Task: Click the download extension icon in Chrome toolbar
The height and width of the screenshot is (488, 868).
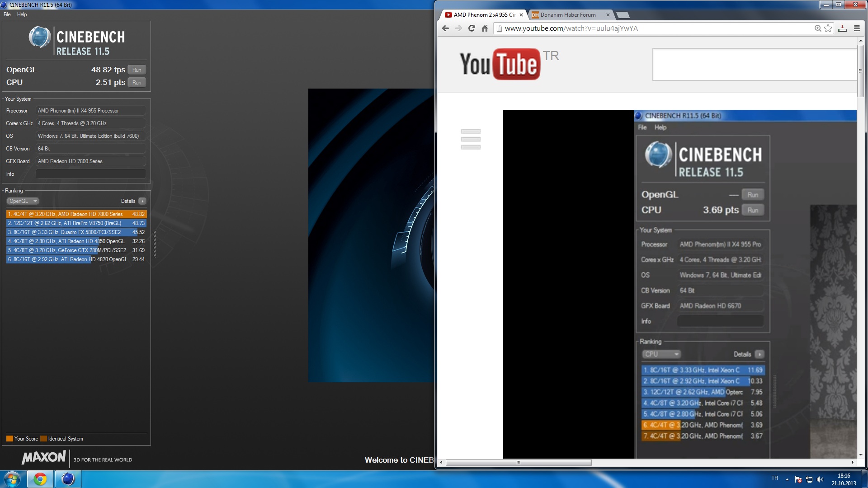Action: pos(842,28)
